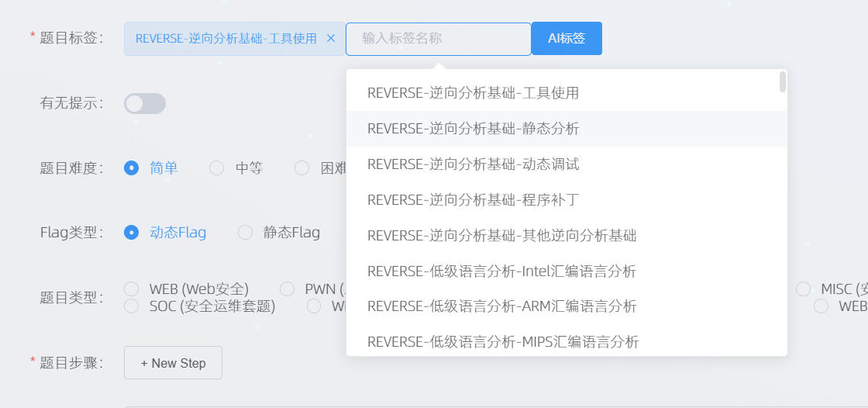Screen dimensions: 868x408
Task: Click the + New Step button
Action: click(x=173, y=363)
